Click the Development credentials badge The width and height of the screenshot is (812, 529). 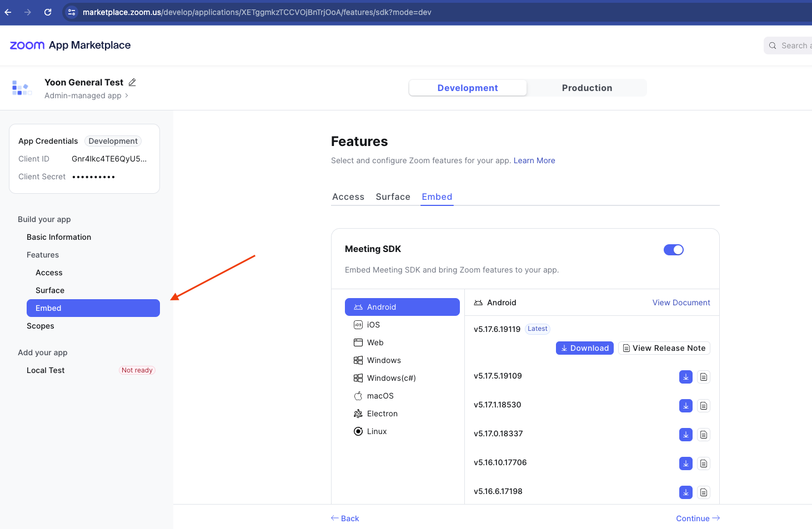pyautogui.click(x=113, y=141)
